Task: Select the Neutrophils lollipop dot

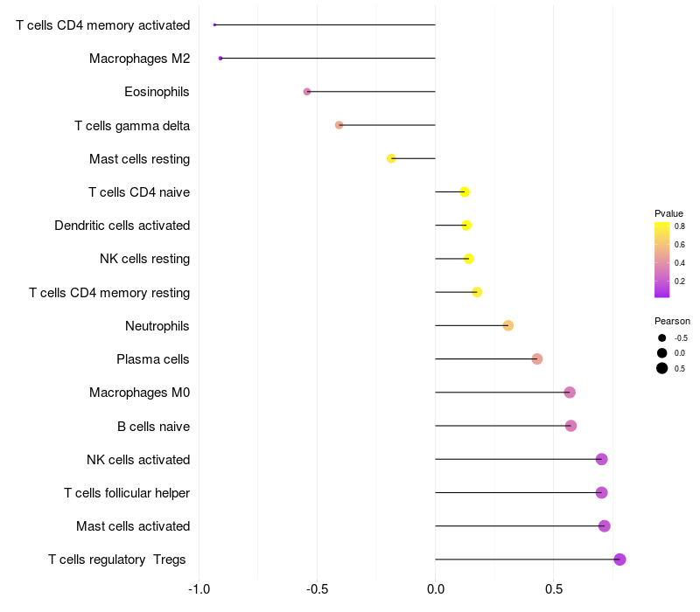Action: (508, 326)
